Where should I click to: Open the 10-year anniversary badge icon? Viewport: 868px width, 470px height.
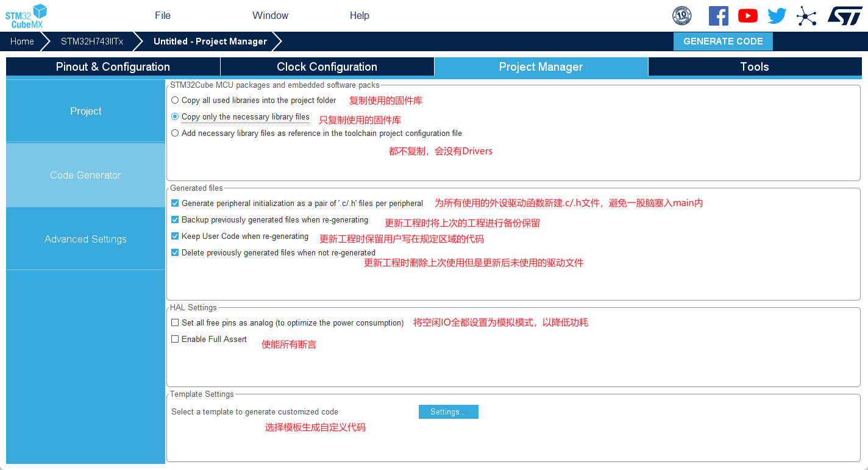[x=681, y=16]
